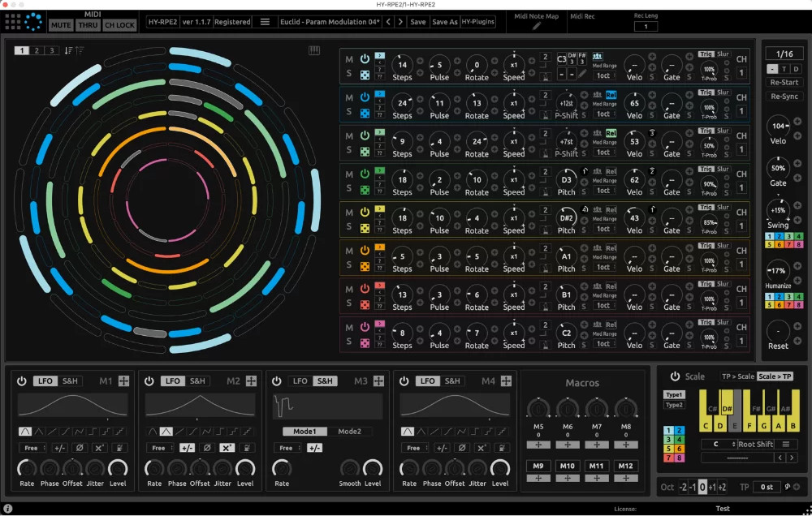Click the piano keyboard icon above the ring display
This screenshot has height=516, width=812.
click(x=313, y=50)
